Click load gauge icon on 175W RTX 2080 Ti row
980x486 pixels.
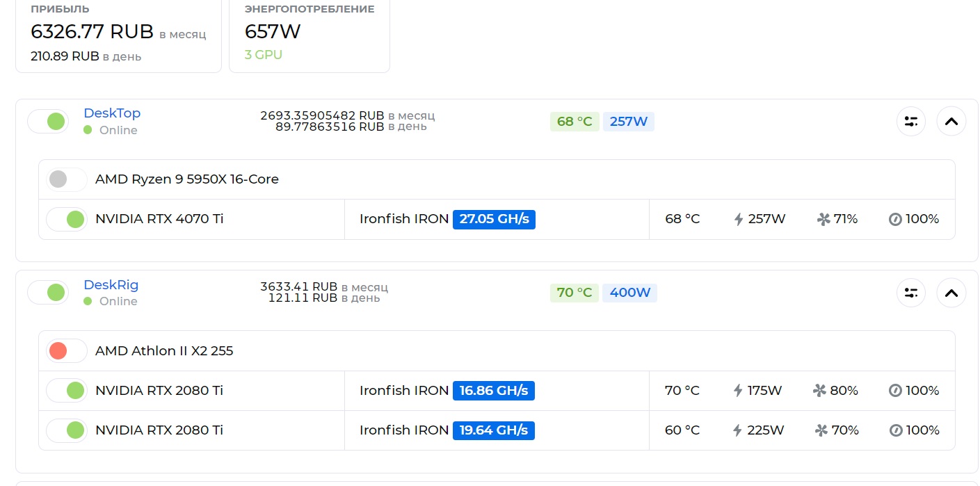895,391
